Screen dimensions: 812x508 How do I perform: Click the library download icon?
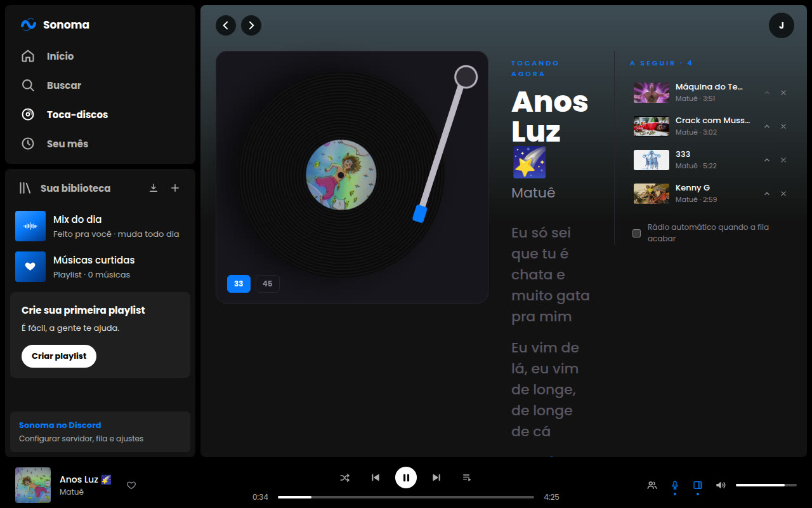click(153, 188)
